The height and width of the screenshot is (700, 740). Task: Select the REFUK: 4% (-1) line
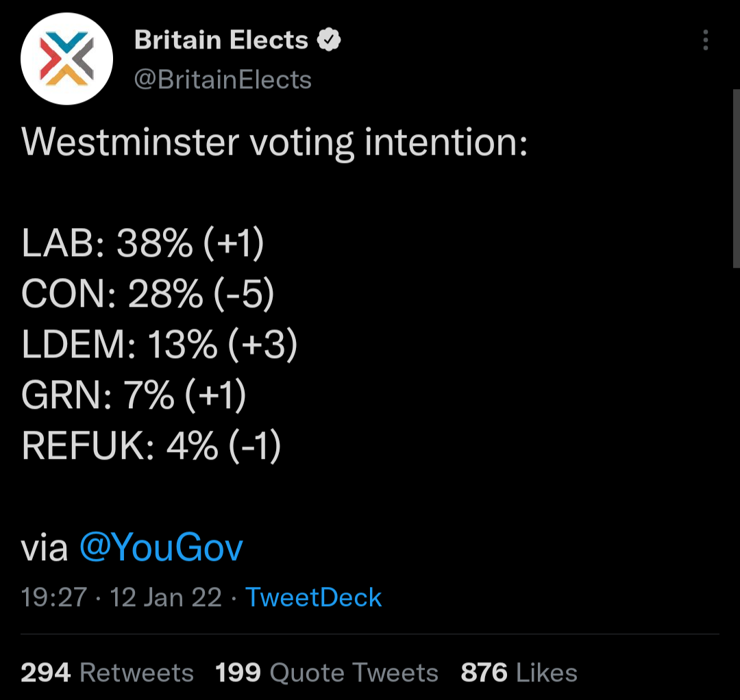tap(151, 447)
